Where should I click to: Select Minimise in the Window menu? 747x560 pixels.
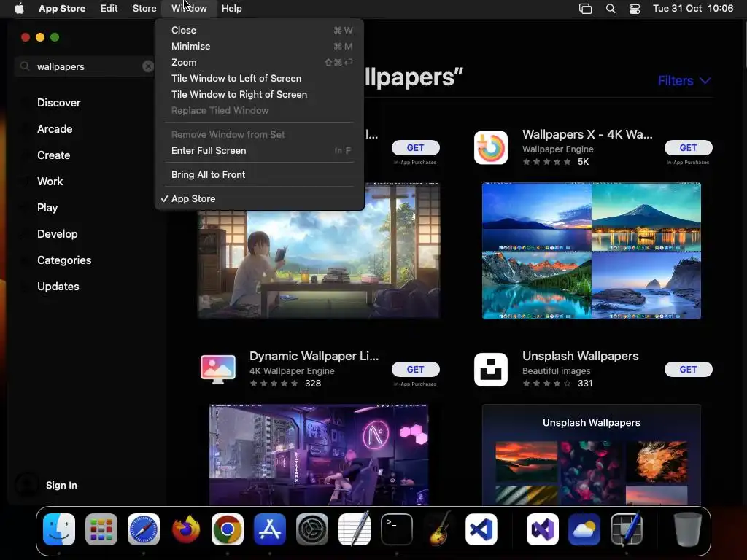tap(260, 46)
